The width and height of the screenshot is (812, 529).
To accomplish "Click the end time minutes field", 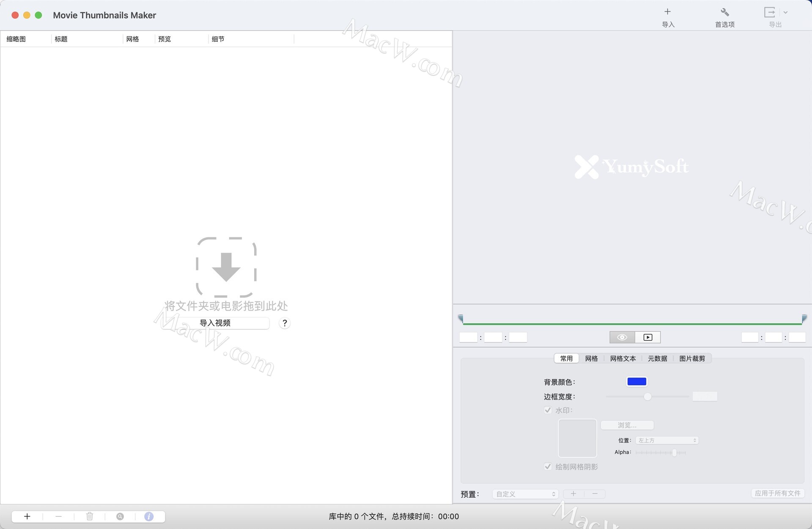I will tap(774, 337).
